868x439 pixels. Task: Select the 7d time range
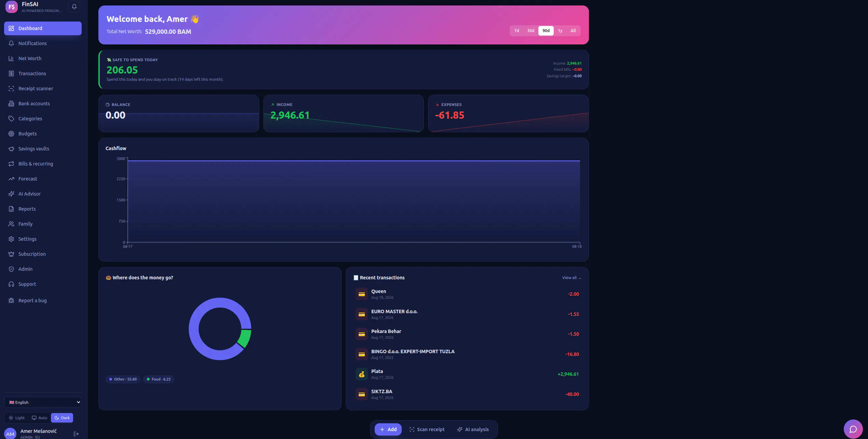pos(516,31)
